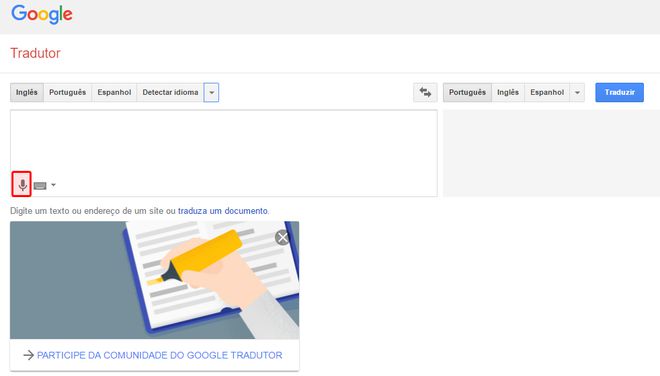The image size is (660, 376).
Task: Open the input tools dropdown arrow
Action: point(53,185)
